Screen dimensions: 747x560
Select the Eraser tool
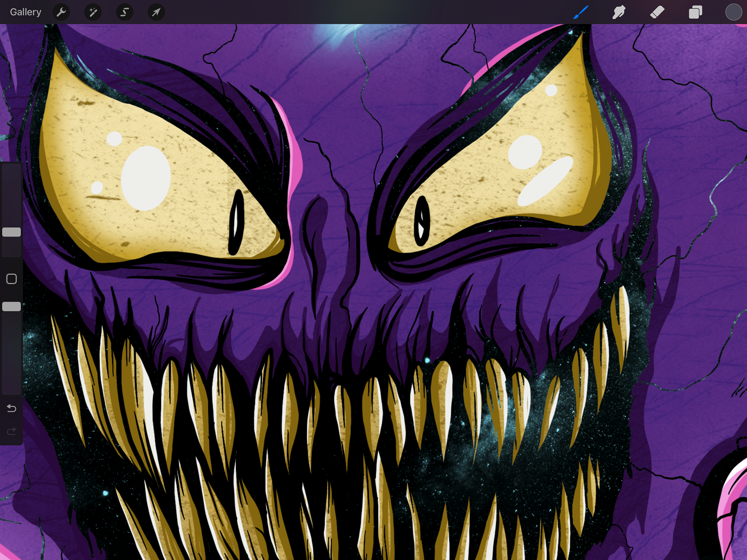pyautogui.click(x=657, y=12)
